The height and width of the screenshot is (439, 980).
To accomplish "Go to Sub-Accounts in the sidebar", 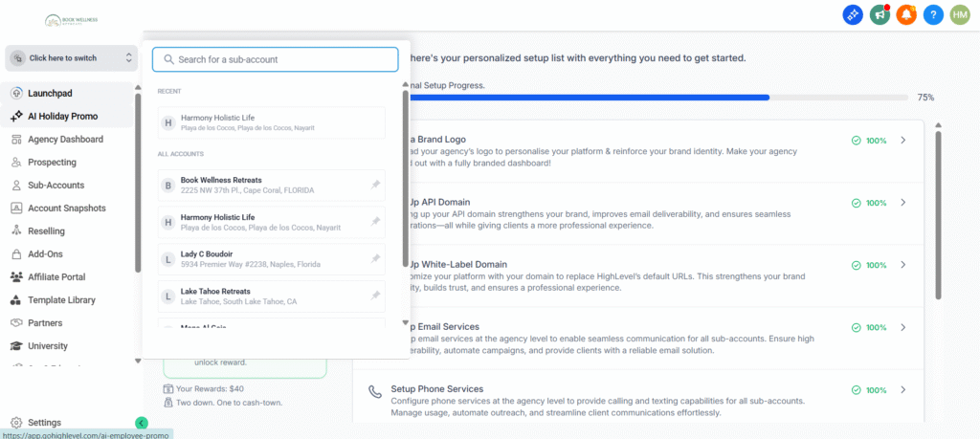I will tap(56, 186).
